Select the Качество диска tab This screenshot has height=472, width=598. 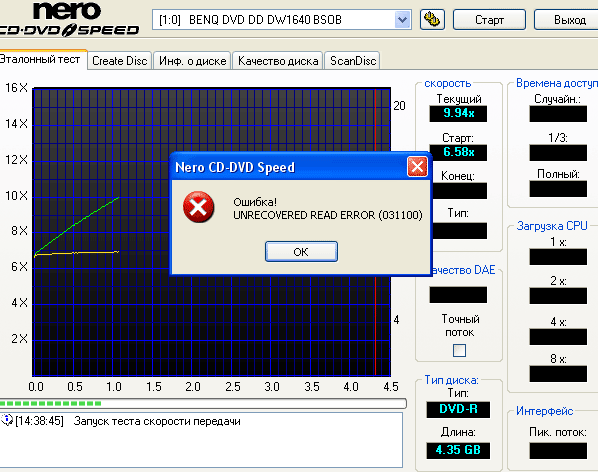click(x=278, y=61)
